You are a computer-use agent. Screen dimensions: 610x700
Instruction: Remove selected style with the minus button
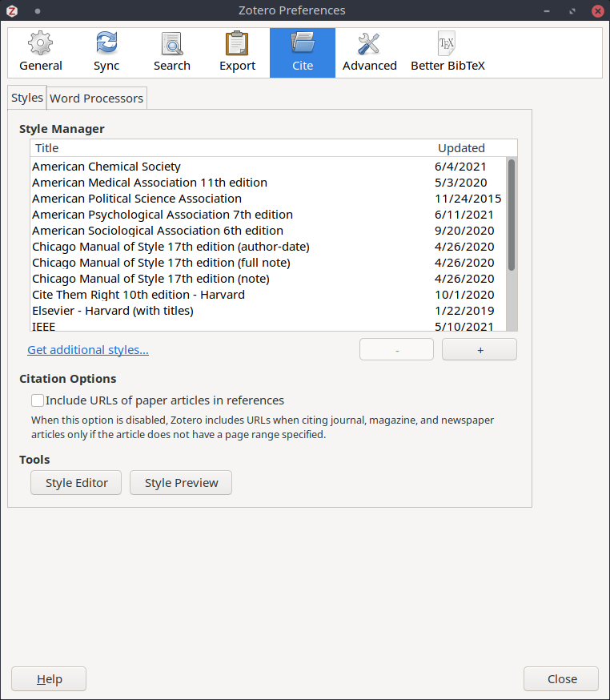[396, 348]
